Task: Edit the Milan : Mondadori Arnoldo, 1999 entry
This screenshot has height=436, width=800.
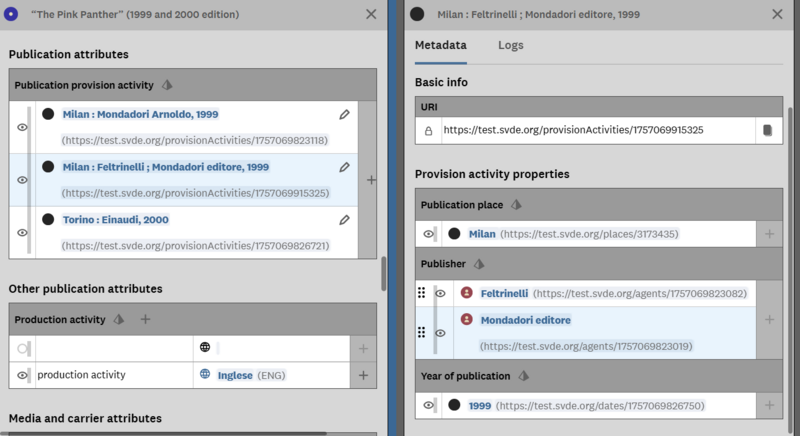Action: (x=344, y=115)
